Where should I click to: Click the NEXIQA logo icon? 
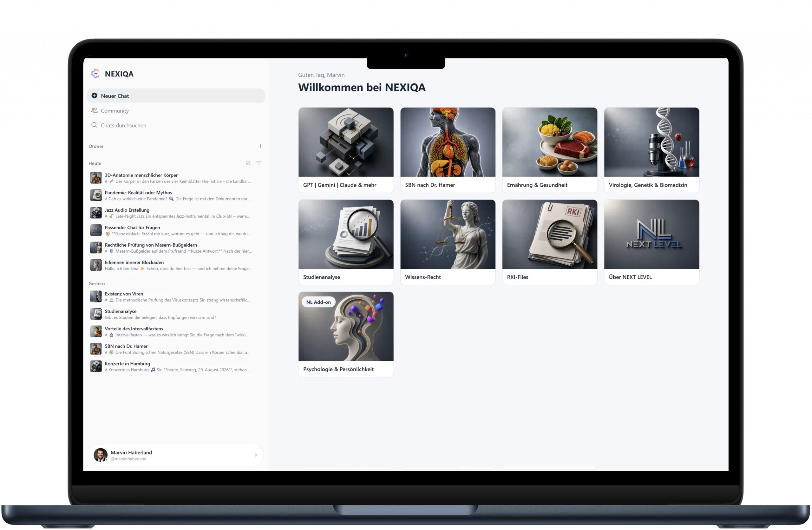(95, 74)
